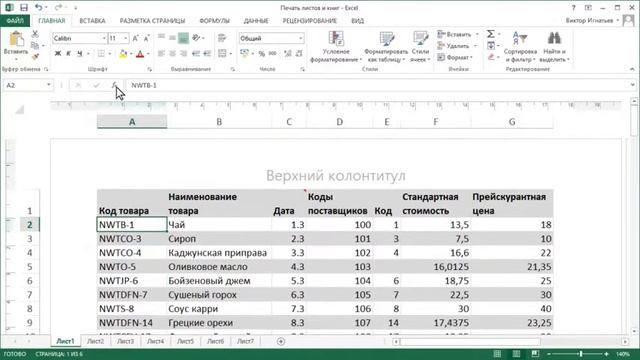Click the Copy icon in clipboard group
The image size is (640, 360).
pyautogui.click(x=35, y=46)
